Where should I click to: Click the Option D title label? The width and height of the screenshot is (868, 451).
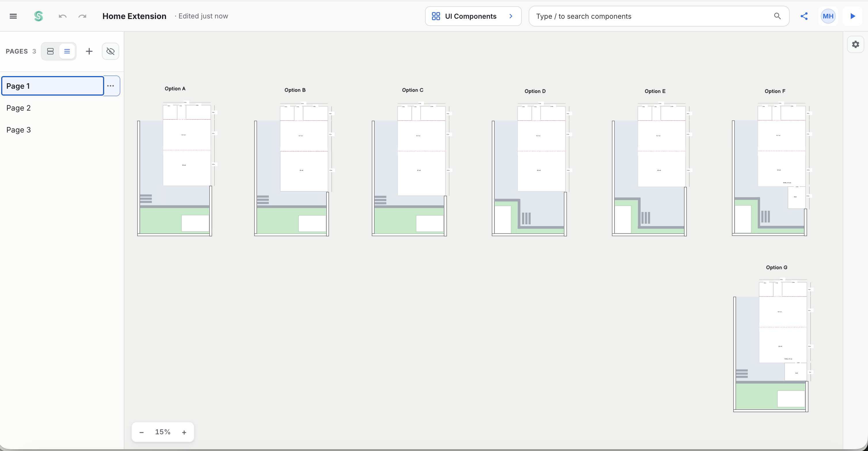[x=535, y=91]
